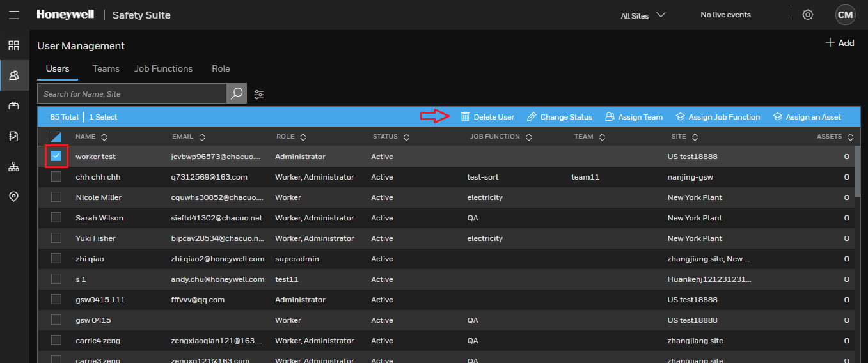Open the settings gear icon

click(x=808, y=15)
